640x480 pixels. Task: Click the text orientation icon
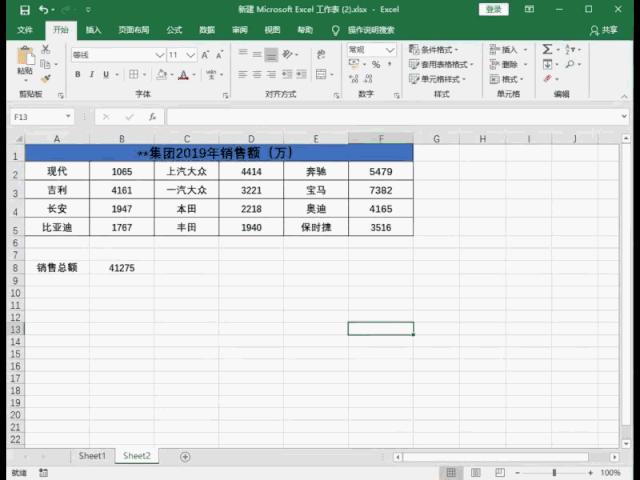[287, 54]
